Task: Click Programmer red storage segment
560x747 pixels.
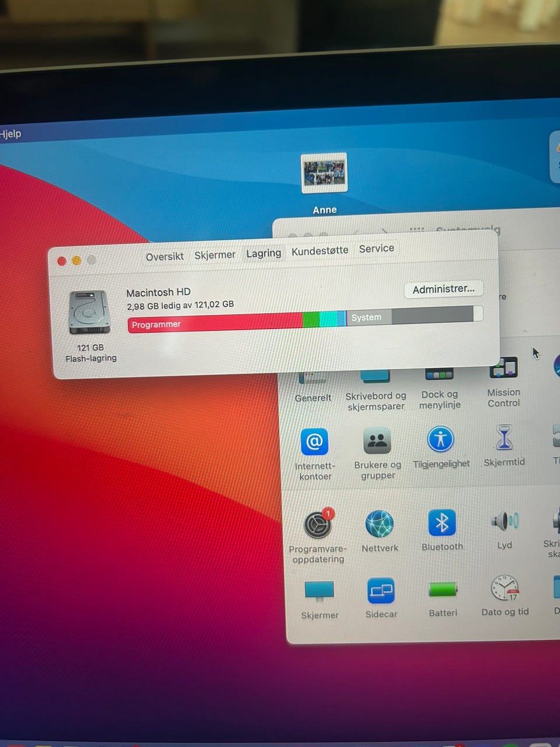Action: tap(215, 323)
